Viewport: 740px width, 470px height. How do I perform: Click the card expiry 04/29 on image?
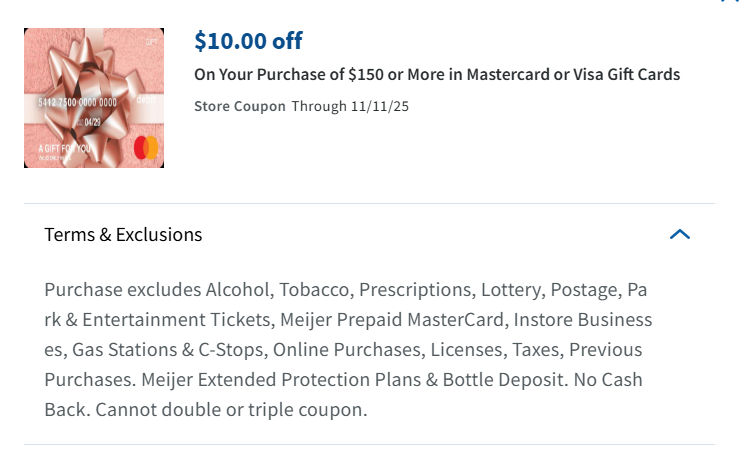coord(92,122)
